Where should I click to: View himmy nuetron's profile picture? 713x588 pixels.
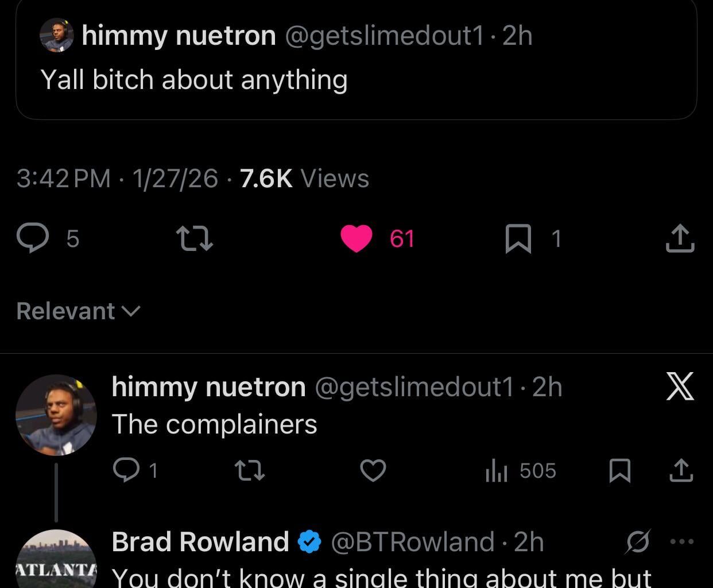[x=56, y=415]
